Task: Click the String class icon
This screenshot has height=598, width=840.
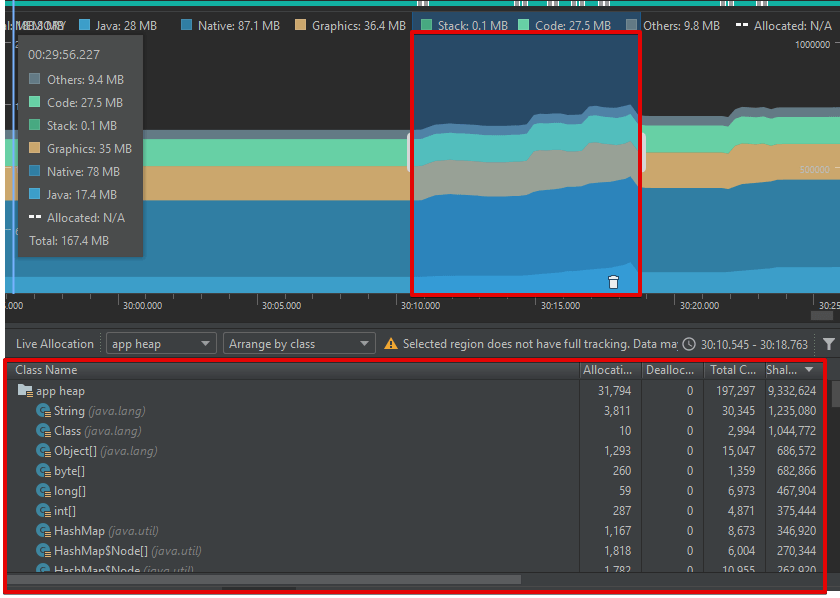Action: 43,411
